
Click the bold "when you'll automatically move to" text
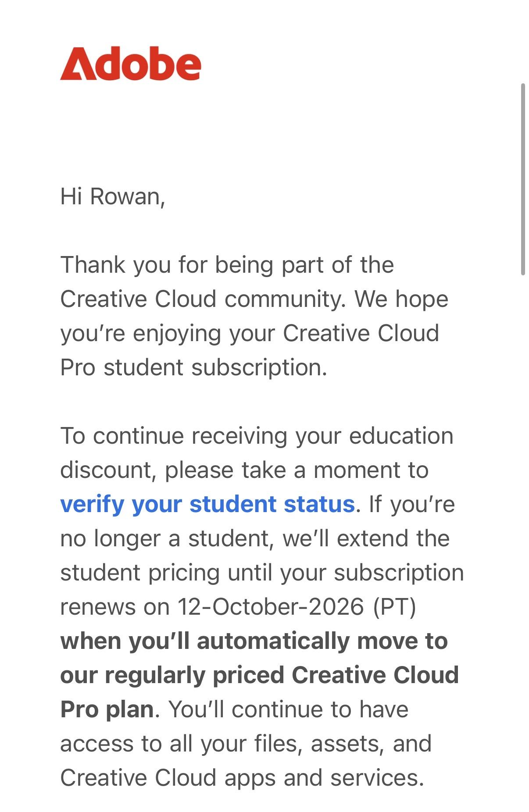[x=254, y=641]
